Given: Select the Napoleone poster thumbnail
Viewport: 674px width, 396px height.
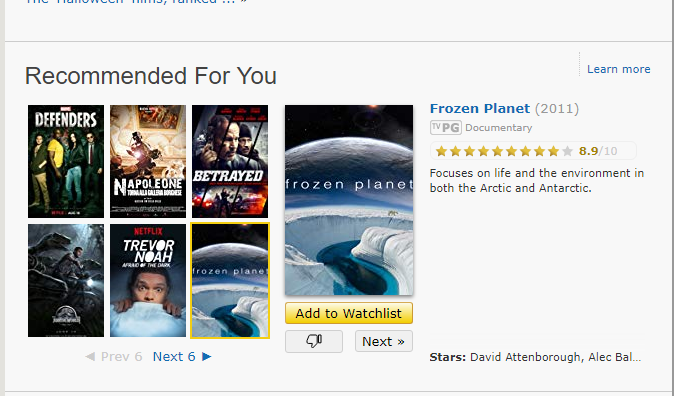Looking at the screenshot, I should [148, 161].
